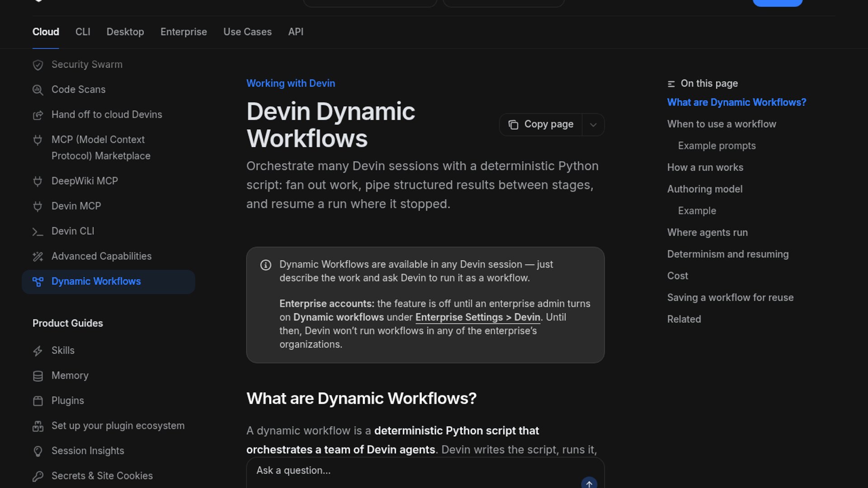Open the Use Cases tab

click(x=247, y=32)
